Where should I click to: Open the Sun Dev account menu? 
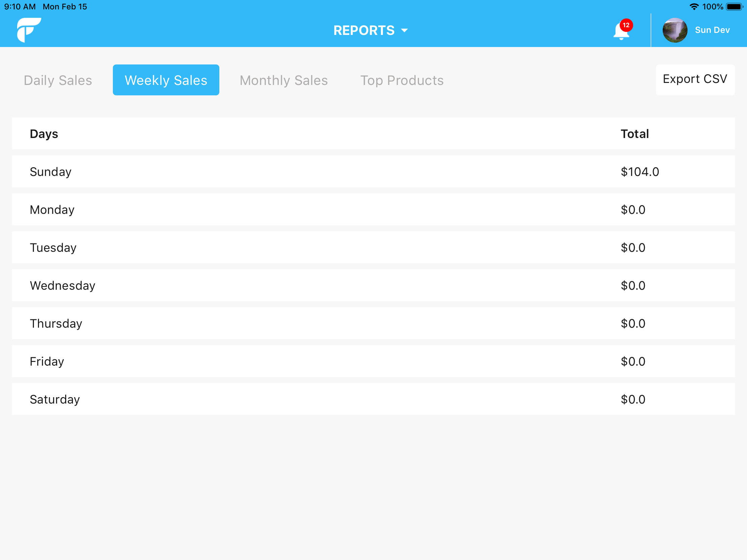(x=712, y=30)
